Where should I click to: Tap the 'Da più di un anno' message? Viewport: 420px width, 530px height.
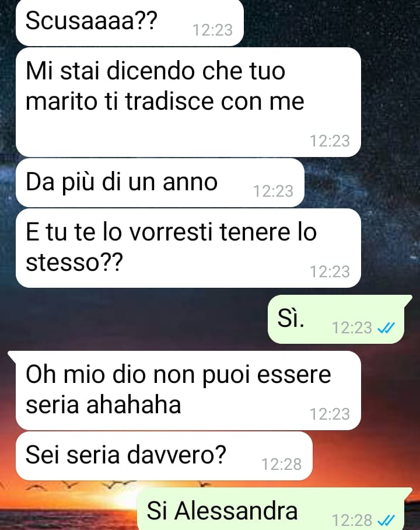coord(160,183)
